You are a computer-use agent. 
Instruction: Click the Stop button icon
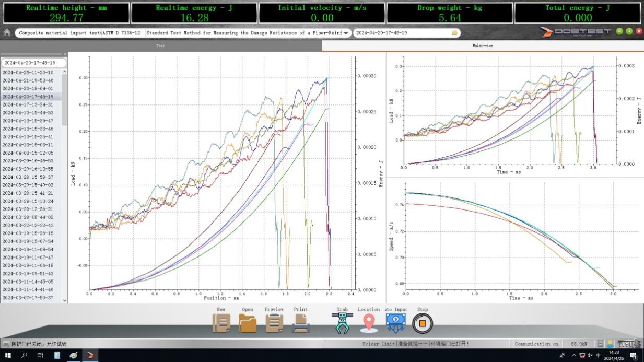coord(423,324)
